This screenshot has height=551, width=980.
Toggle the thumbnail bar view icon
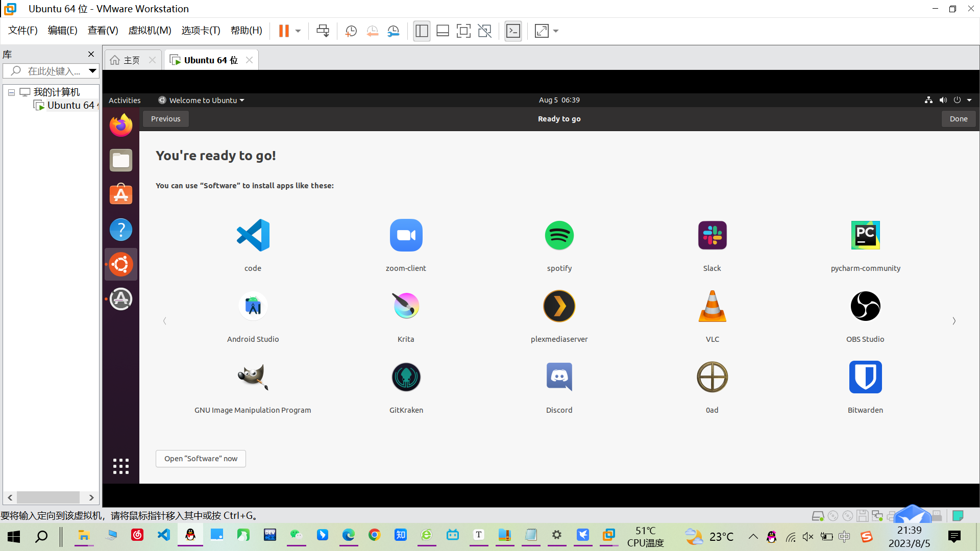pos(443,31)
